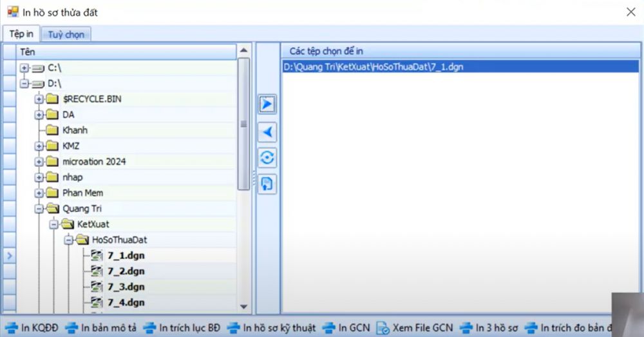The image size is (644, 337).
Task: Select the 7_2.dgn file in the tree
Action: pos(126,271)
